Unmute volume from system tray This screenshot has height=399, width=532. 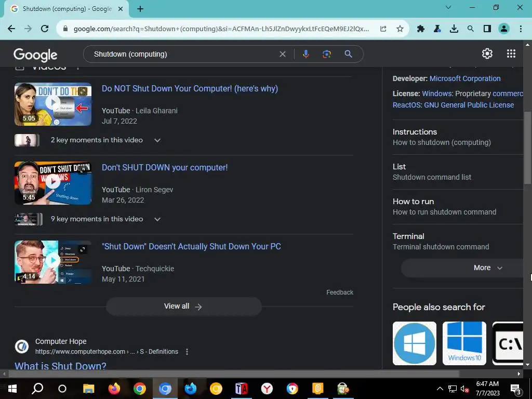(465, 389)
